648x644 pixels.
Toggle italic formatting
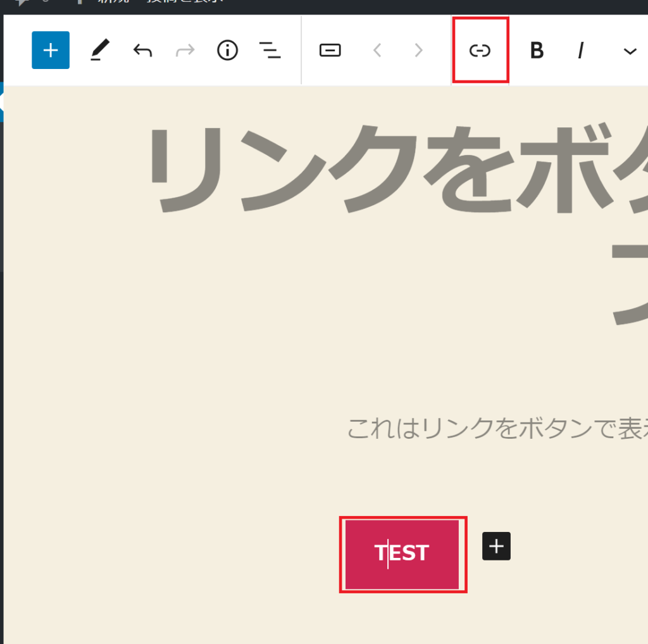click(x=580, y=51)
